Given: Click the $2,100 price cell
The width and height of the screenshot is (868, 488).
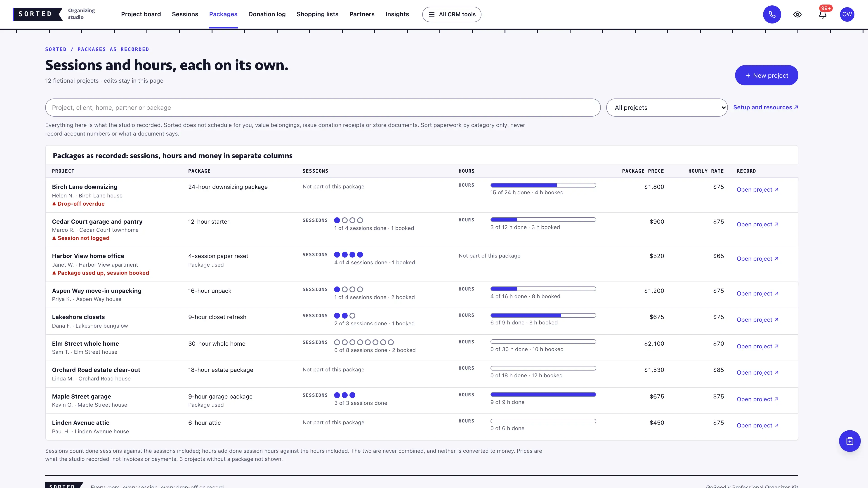Looking at the screenshot, I should click(x=654, y=344).
